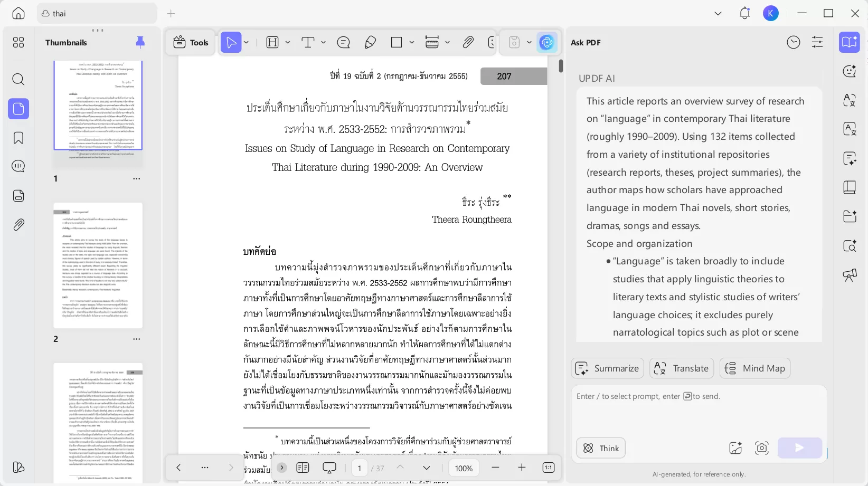
Task: Toggle 1:1 actual size view
Action: click(548, 468)
